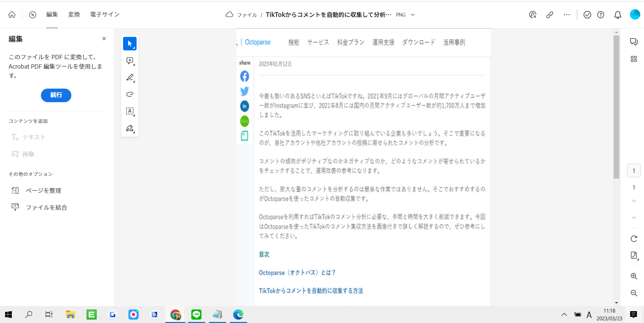
Task: Click the Twitter share icon in document
Action: point(244,91)
